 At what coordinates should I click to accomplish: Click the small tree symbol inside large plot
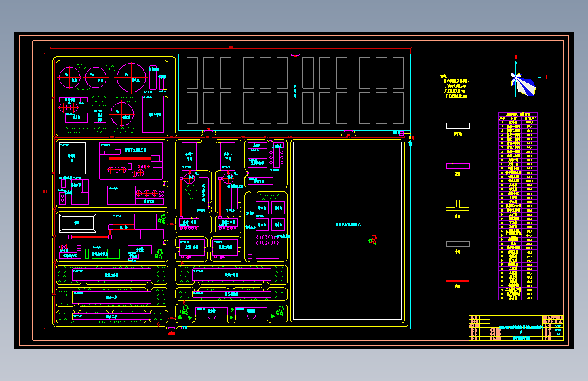click(x=373, y=240)
